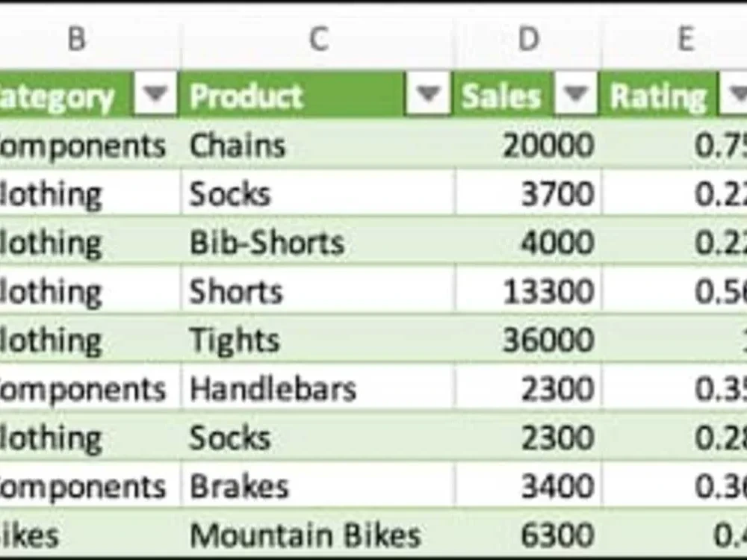
Task: Click the Rating table header cell
Action: tap(657, 95)
